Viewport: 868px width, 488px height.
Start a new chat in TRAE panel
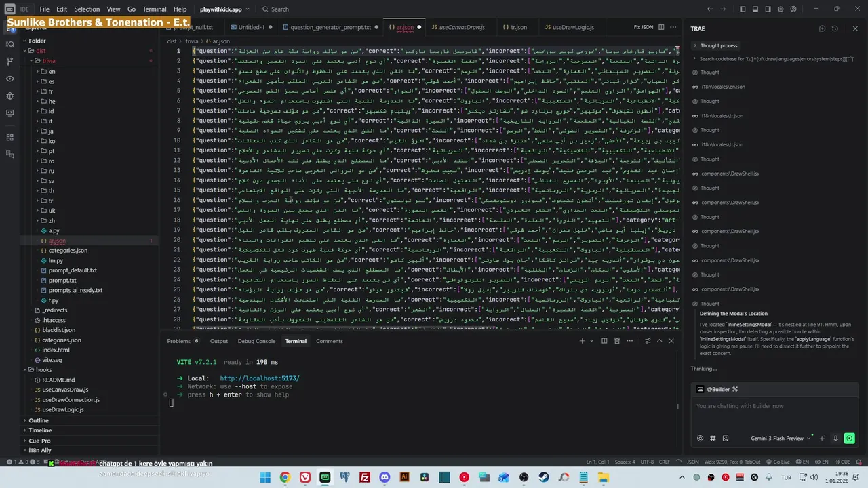822,28
